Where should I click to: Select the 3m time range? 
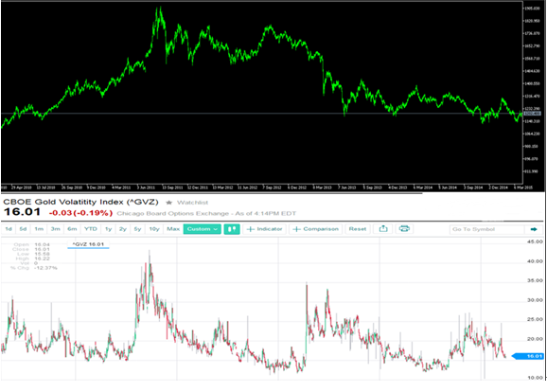pos(56,229)
